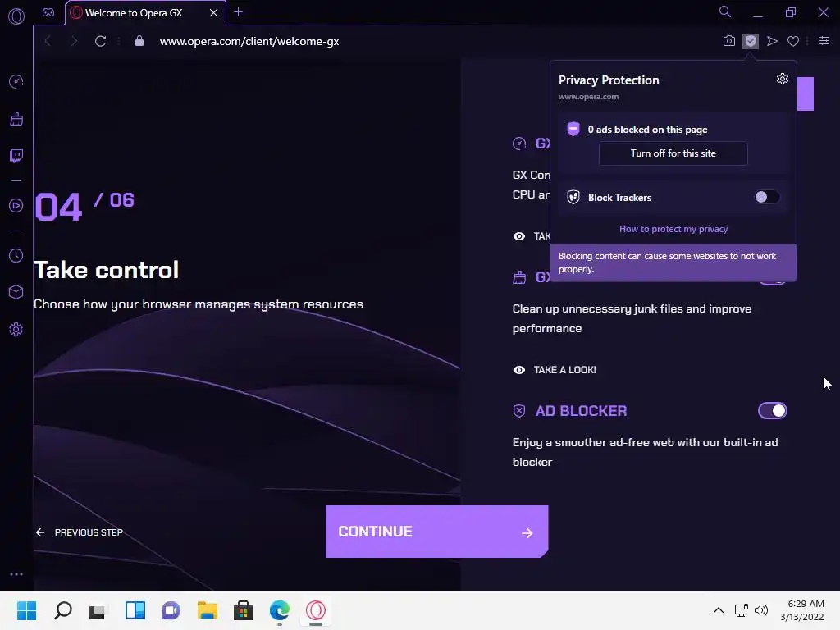Add page to bookmarks heart icon

[x=793, y=41]
